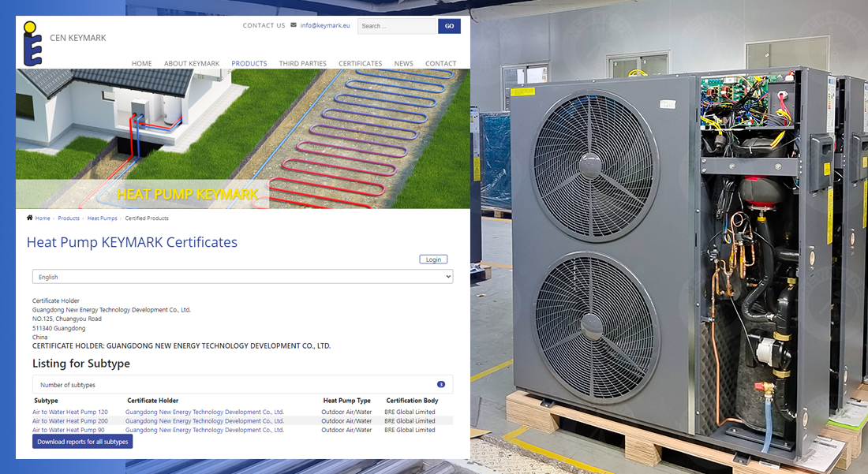The image size is (868, 474).
Task: Click the Certificate Holder column header
Action: click(153, 401)
